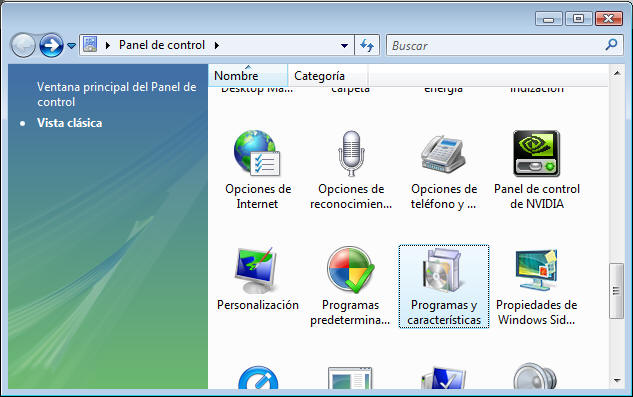Expand the address bar history dropdown
This screenshot has height=397, width=633.
click(344, 45)
